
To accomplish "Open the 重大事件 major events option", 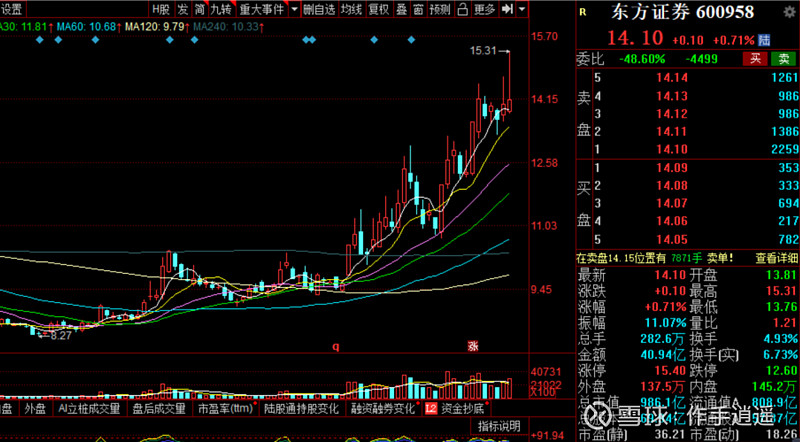I will coord(262,9).
